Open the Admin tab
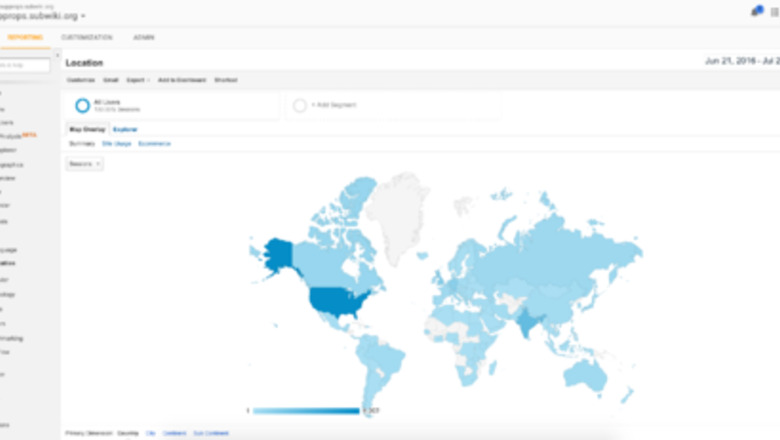 143,37
